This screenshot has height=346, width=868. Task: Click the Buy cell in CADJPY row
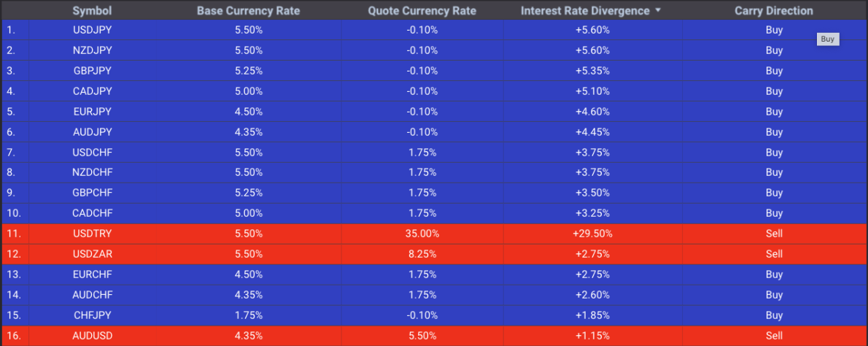[x=774, y=91]
